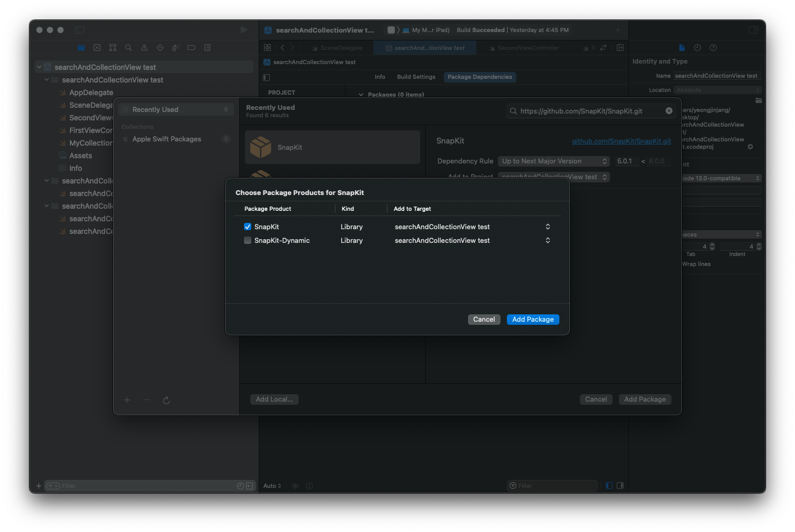Uncheck the SnapKit package product checkbox

(x=248, y=227)
